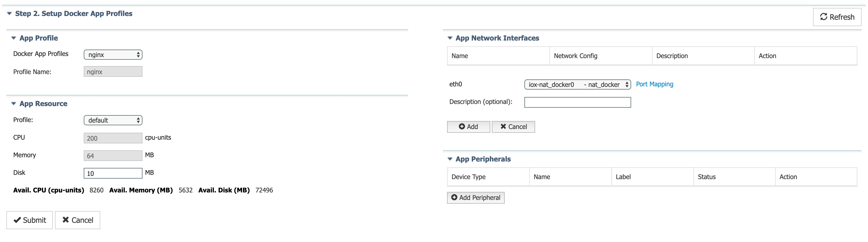Image resolution: width=868 pixels, height=242 pixels.
Task: Click the X icon on Cancel under network interfaces
Action: [503, 127]
